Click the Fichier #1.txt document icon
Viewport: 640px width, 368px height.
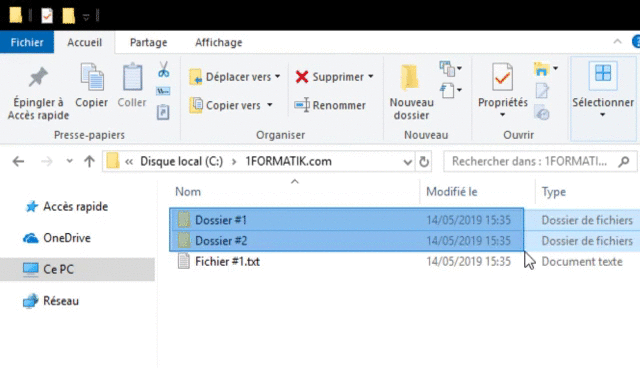tap(184, 261)
